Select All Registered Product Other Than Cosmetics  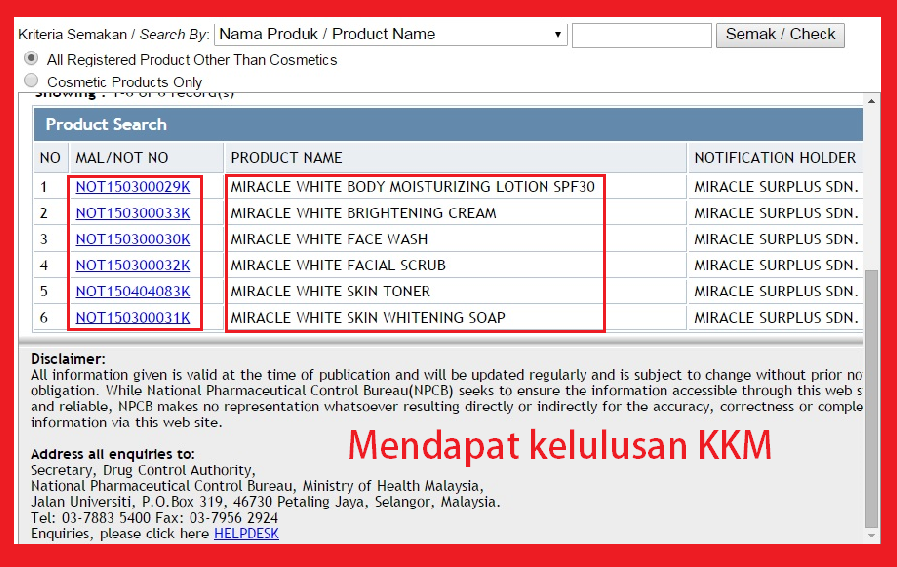click(31, 58)
